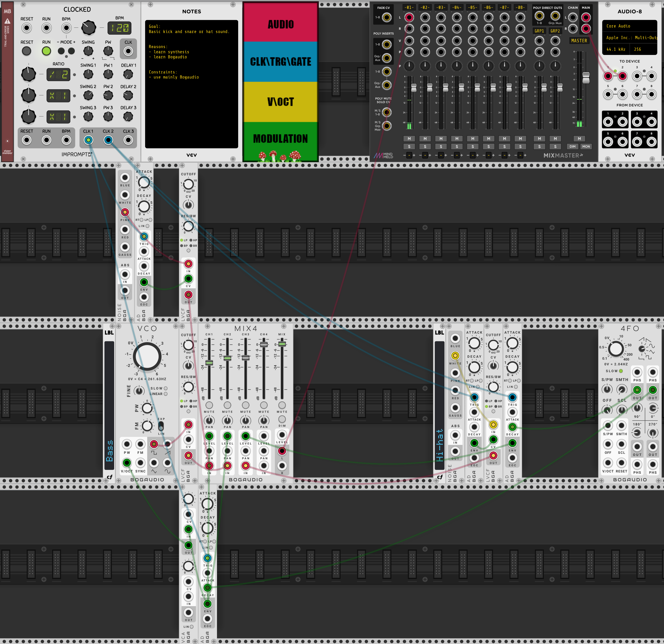Click the SMTH knob on 4FO
This screenshot has height=644, width=664.
click(x=621, y=389)
